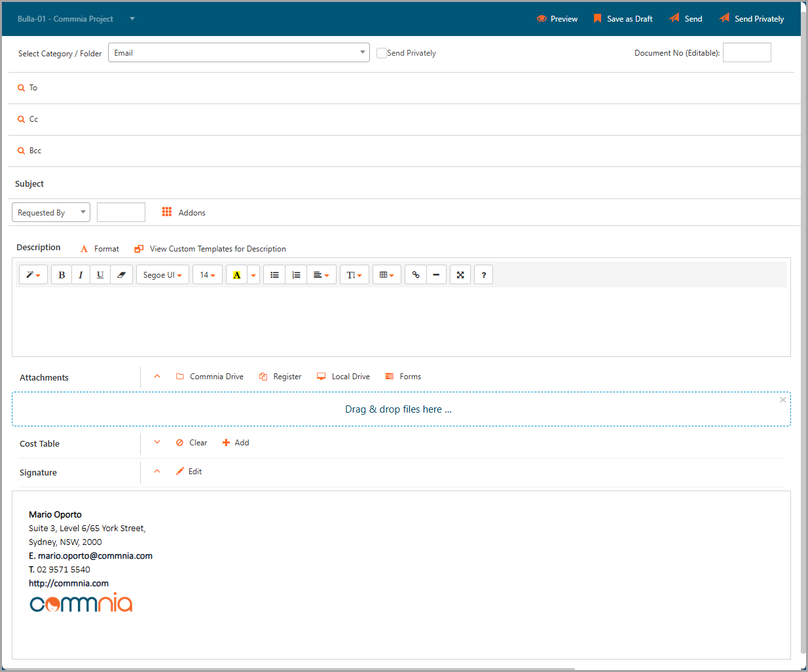Click the Clear cost table icon

(179, 443)
